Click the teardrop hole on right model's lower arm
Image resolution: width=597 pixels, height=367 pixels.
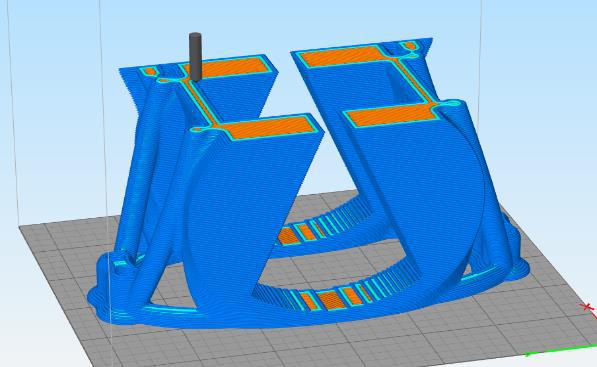(x=453, y=102)
